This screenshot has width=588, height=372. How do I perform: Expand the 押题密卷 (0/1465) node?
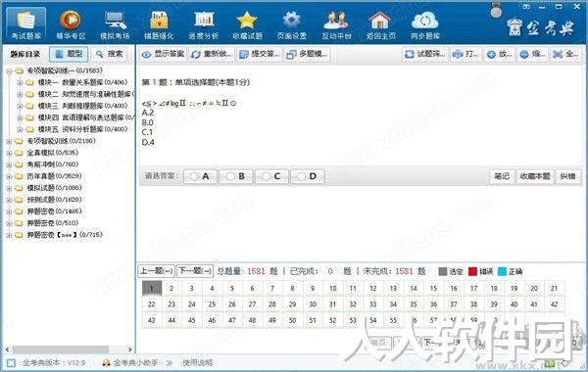click(9, 211)
